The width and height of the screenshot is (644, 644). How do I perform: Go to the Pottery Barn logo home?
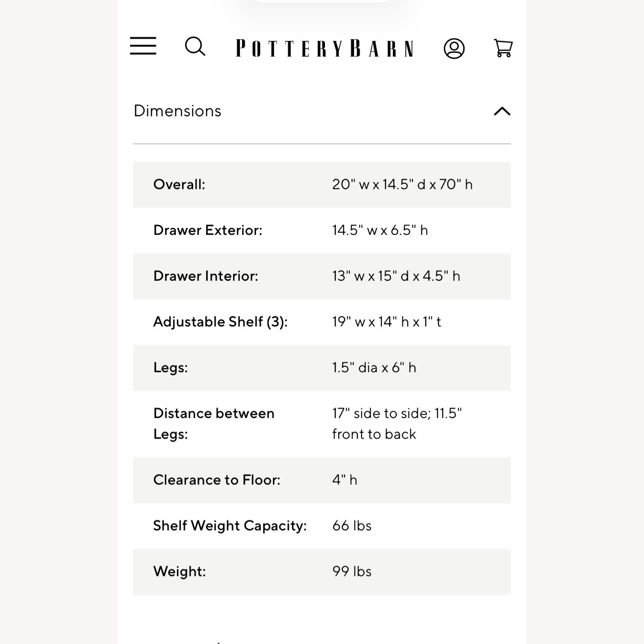coord(325,48)
